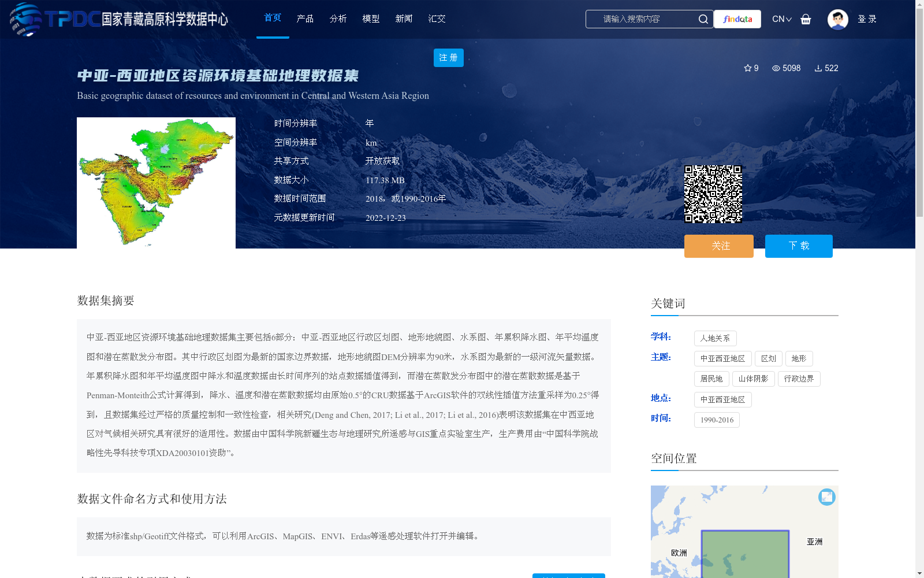
Task: Click the 下载 download button
Action: click(x=799, y=246)
